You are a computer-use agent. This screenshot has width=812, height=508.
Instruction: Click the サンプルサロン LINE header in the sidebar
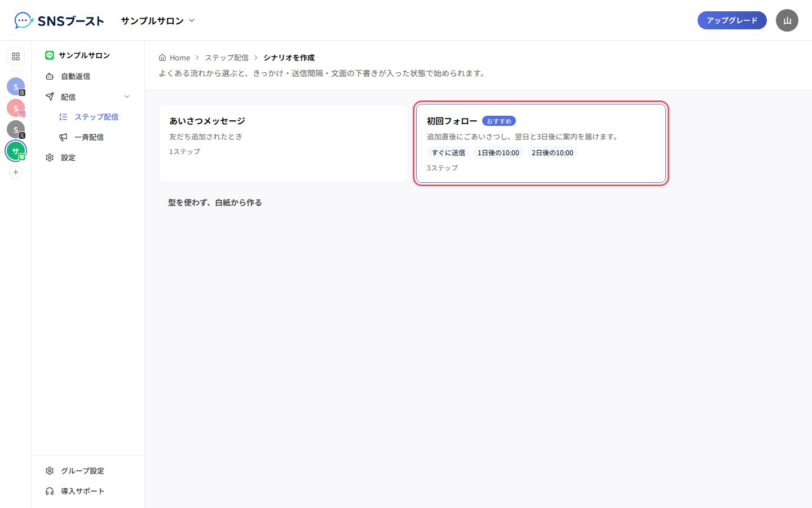click(78, 55)
